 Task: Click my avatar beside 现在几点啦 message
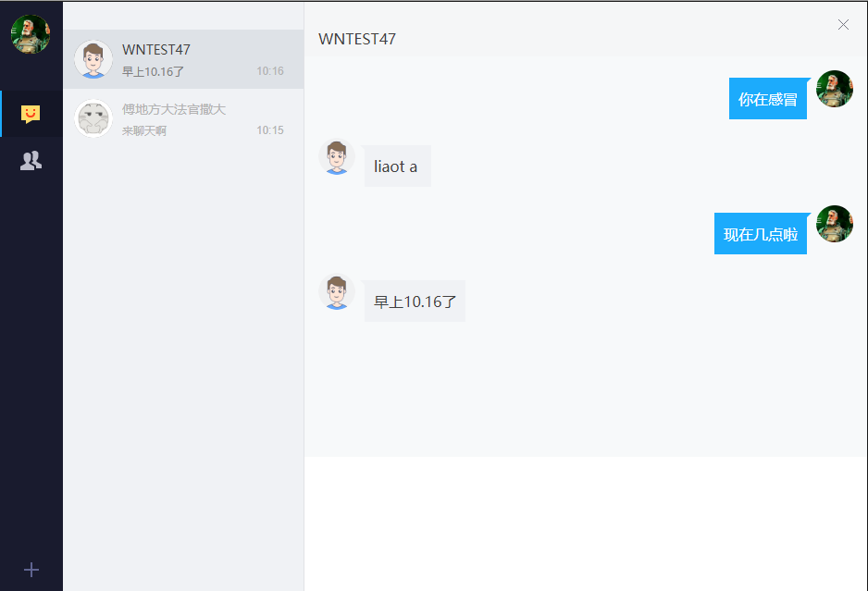click(835, 224)
